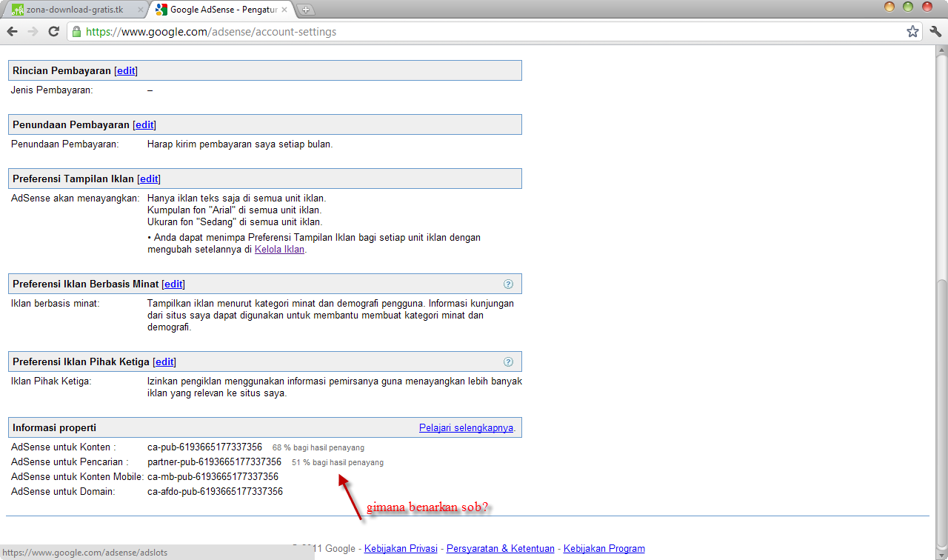Click 'Harap kirim pembayaran saya setiap bulan' text
Viewport: 948px width, 560px height.
[x=240, y=144]
